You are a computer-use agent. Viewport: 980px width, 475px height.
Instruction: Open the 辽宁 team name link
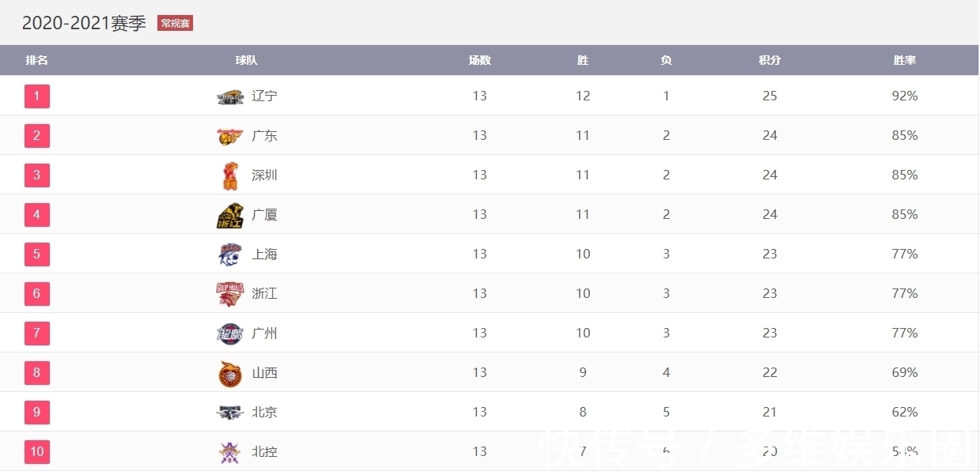point(265,96)
